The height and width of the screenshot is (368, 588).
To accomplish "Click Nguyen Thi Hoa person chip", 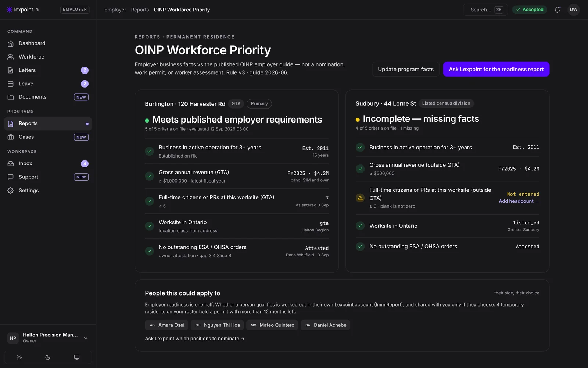I will click(x=217, y=325).
